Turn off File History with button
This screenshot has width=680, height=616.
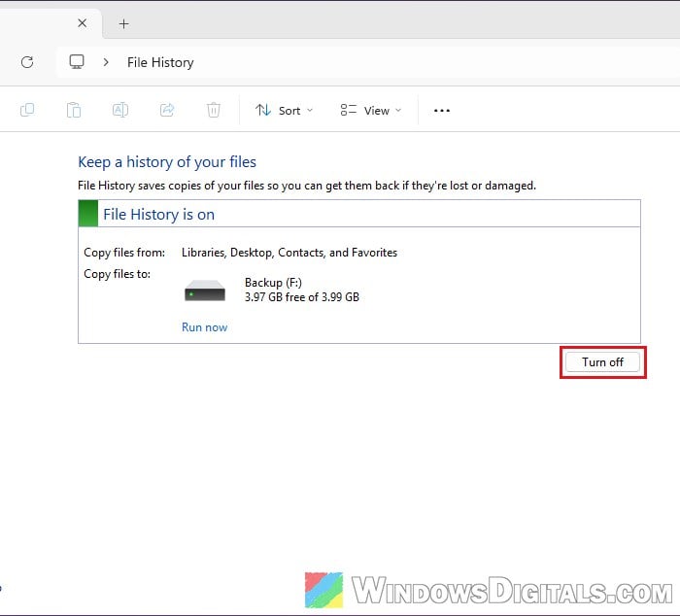click(602, 362)
